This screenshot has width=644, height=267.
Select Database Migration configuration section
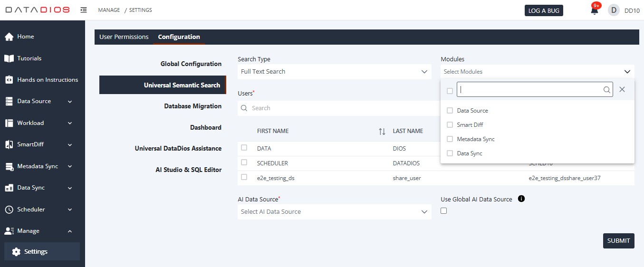(x=192, y=106)
